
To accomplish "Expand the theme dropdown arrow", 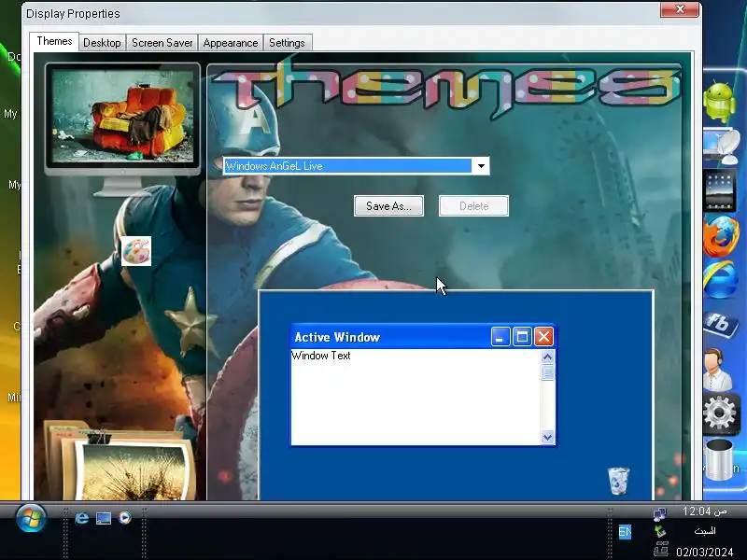I will (481, 166).
